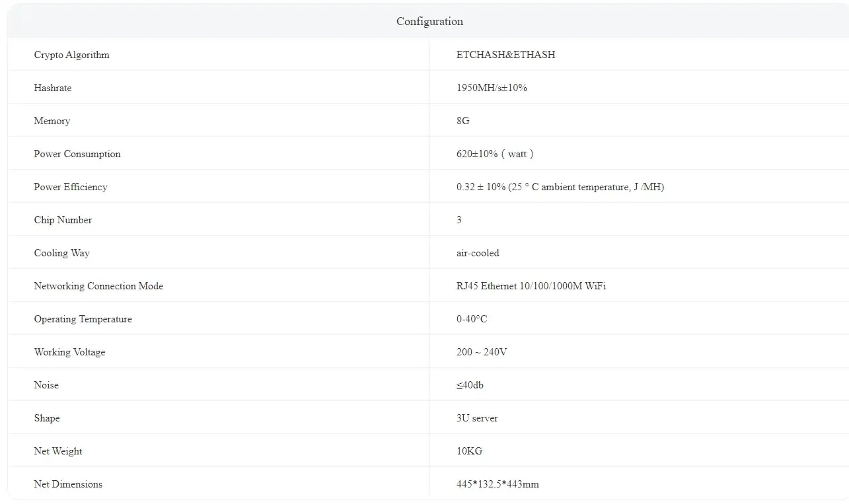Click the Chip Number label
Image resolution: width=849 pixels, height=504 pixels.
click(x=63, y=220)
